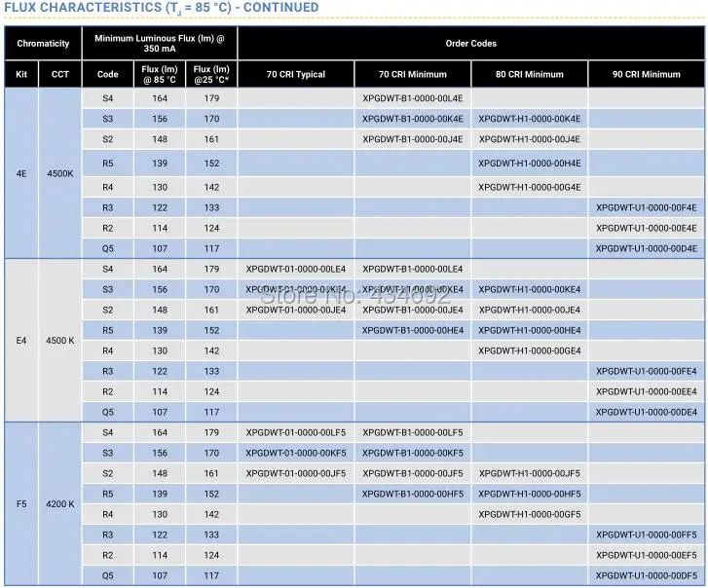Click the E4 kit cell
This screenshot has height=588, width=708.
pos(21,341)
